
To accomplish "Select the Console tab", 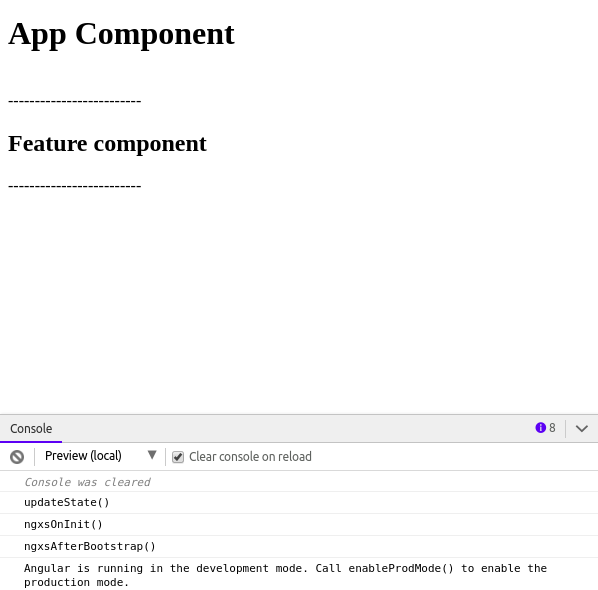I will tap(31, 429).
